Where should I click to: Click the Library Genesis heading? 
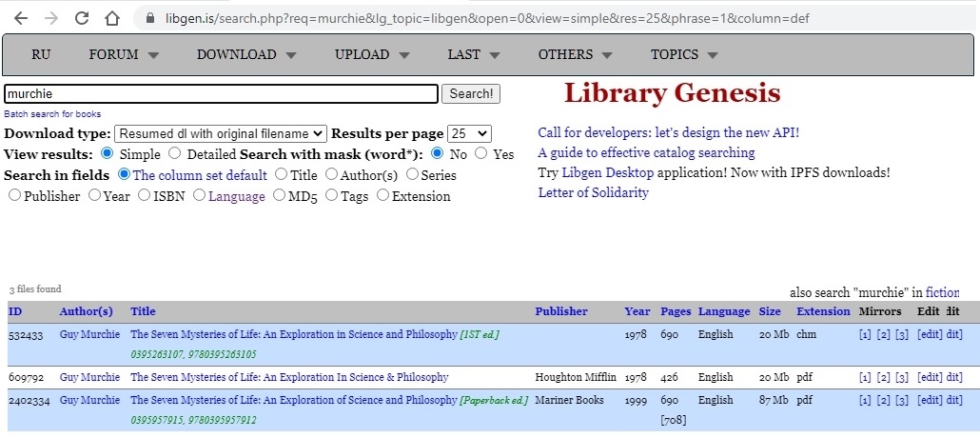673,93
